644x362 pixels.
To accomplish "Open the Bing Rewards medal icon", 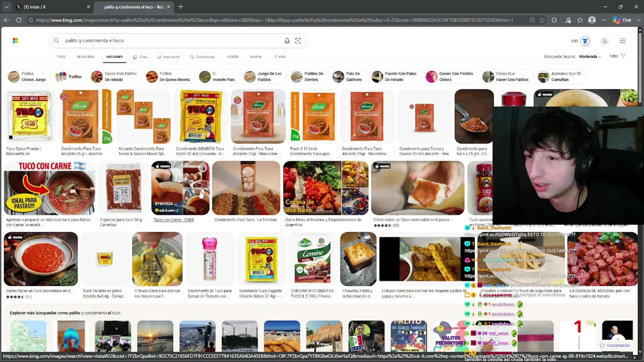I will [x=585, y=41].
